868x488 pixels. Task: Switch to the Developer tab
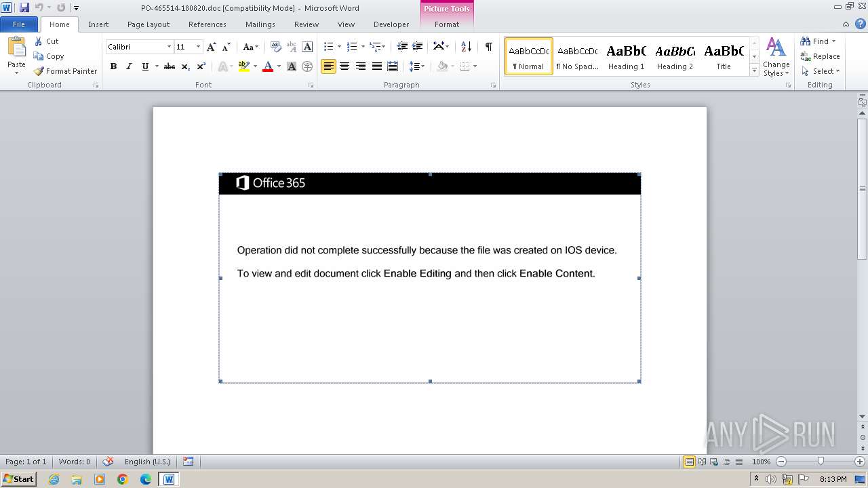tap(391, 24)
